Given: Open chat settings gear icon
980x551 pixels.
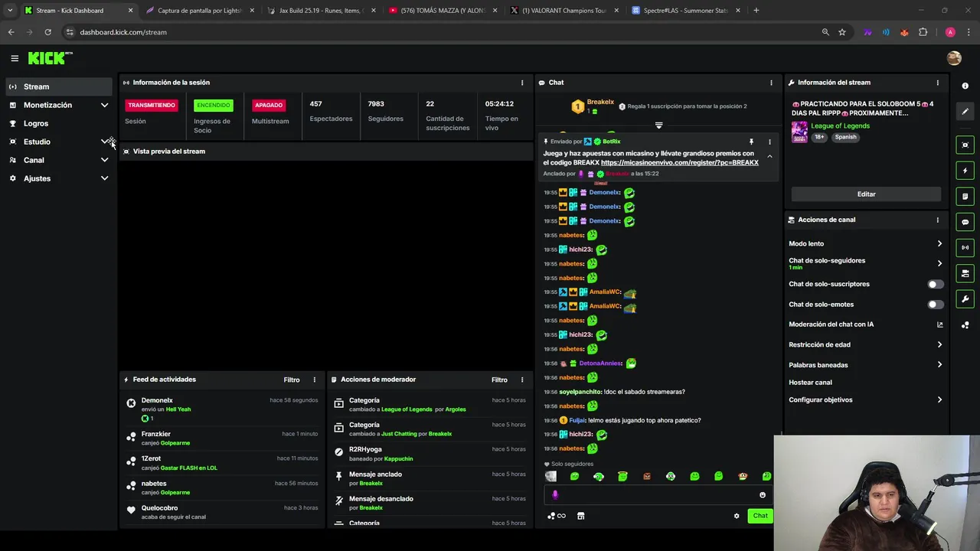Looking at the screenshot, I should coord(737,516).
